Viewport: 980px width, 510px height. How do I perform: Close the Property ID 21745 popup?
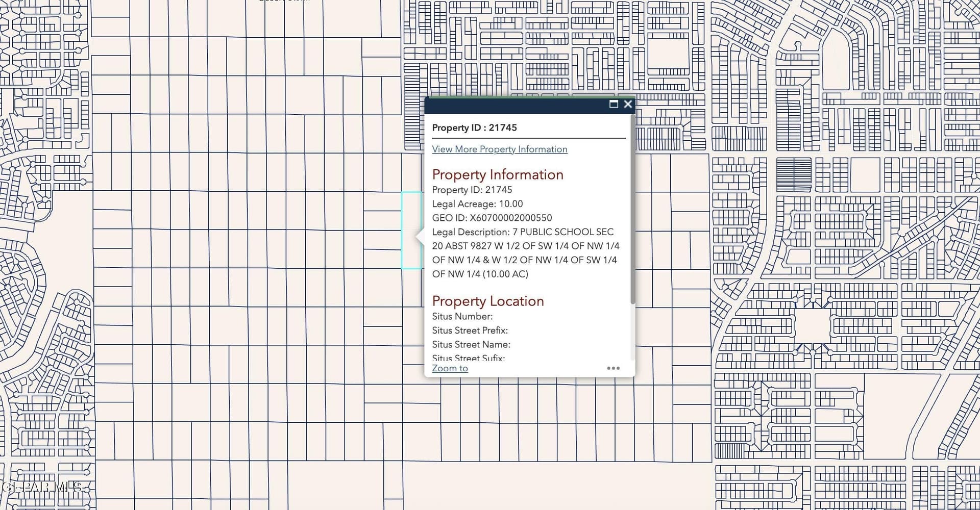[628, 105]
